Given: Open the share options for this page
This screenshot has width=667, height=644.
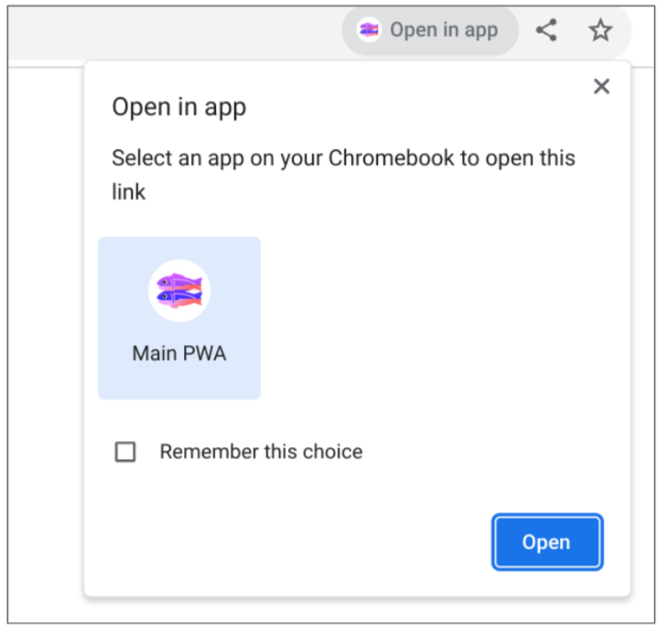Looking at the screenshot, I should 546,30.
